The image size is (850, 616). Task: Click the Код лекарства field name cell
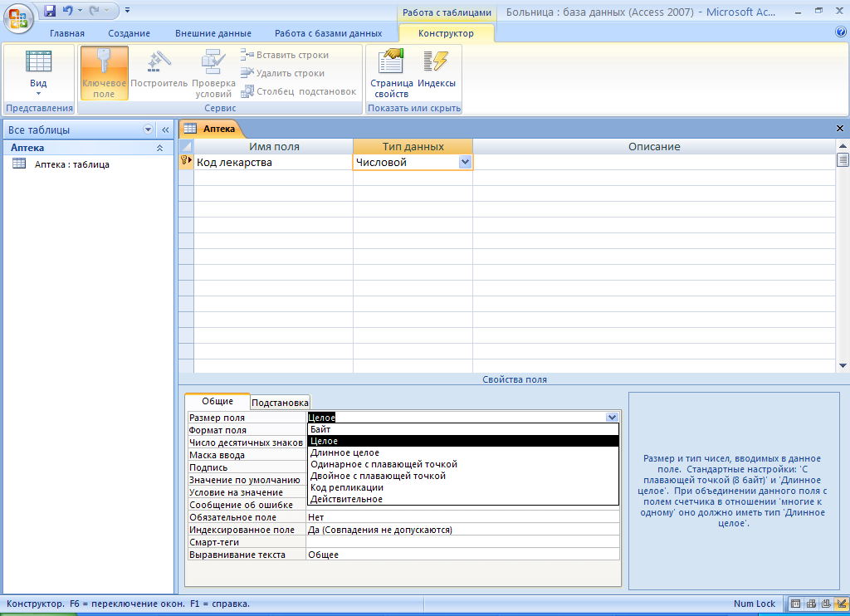tap(273, 162)
